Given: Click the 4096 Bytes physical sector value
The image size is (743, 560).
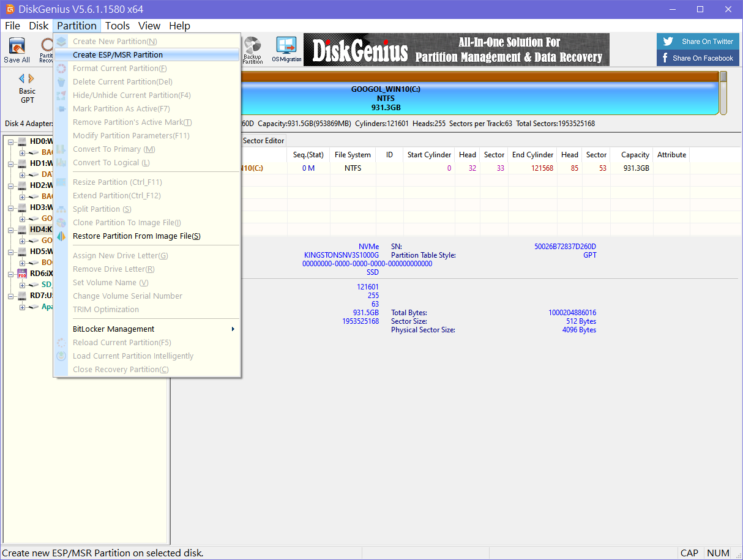Looking at the screenshot, I should 579,330.
